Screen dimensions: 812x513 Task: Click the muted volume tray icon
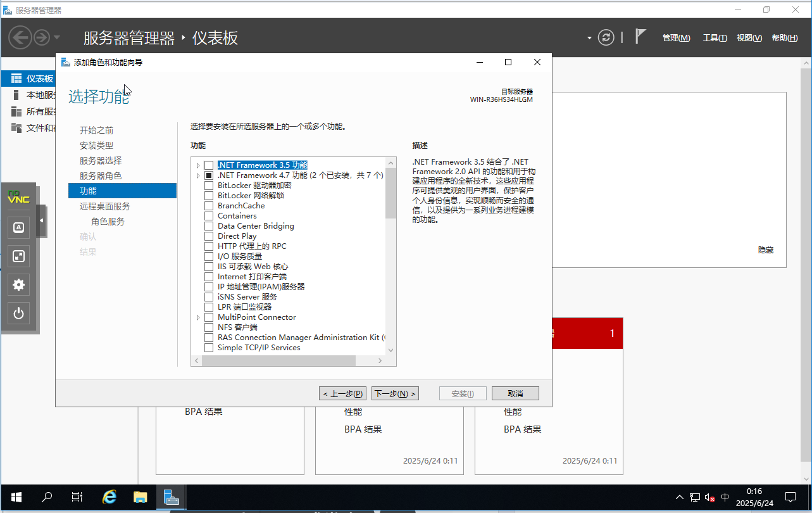click(x=709, y=498)
